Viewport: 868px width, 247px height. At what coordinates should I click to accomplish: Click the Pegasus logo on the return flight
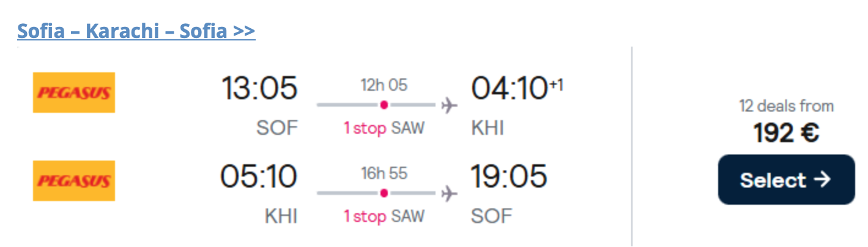(74, 181)
